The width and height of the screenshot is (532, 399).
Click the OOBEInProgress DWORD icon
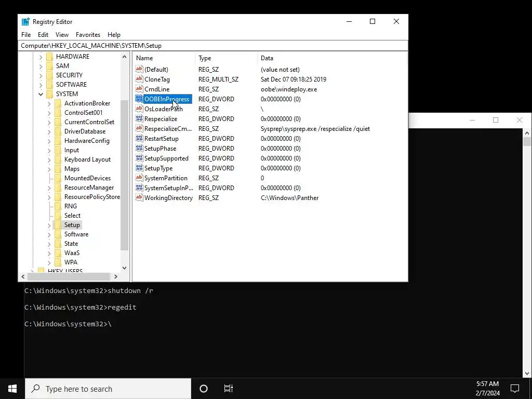click(x=139, y=99)
